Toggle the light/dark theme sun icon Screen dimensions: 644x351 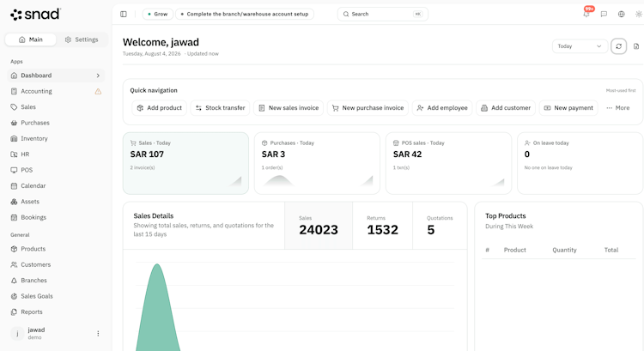639,14
